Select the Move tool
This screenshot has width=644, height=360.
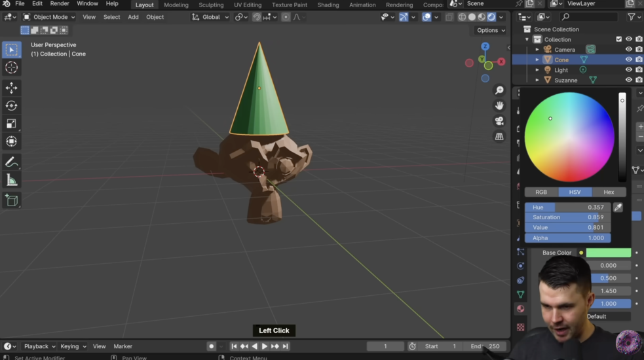coord(12,88)
